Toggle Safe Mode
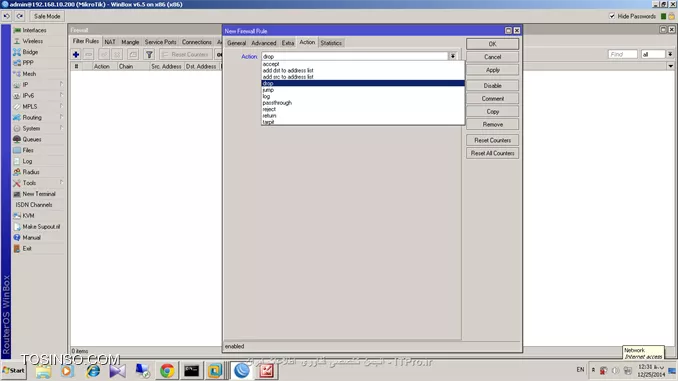The image size is (678, 381). point(47,16)
